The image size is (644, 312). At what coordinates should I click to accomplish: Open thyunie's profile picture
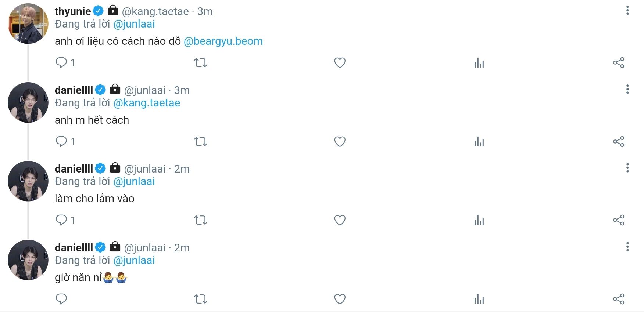pos(28,23)
